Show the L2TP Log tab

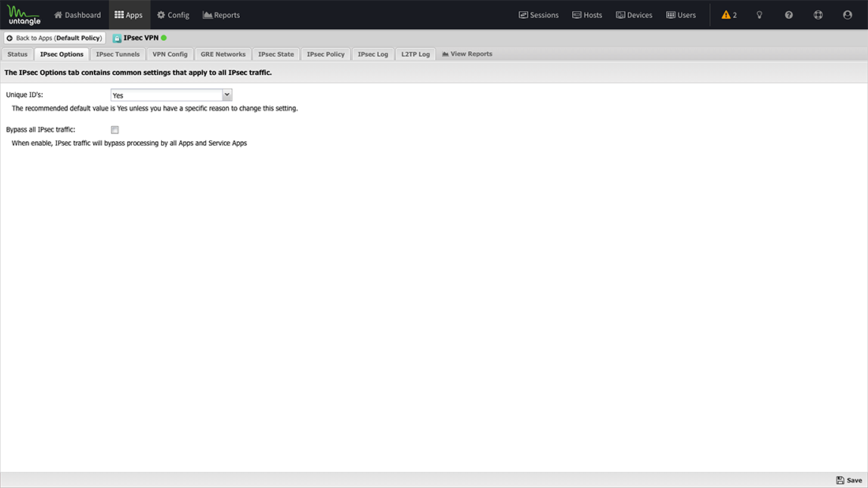pyautogui.click(x=415, y=54)
